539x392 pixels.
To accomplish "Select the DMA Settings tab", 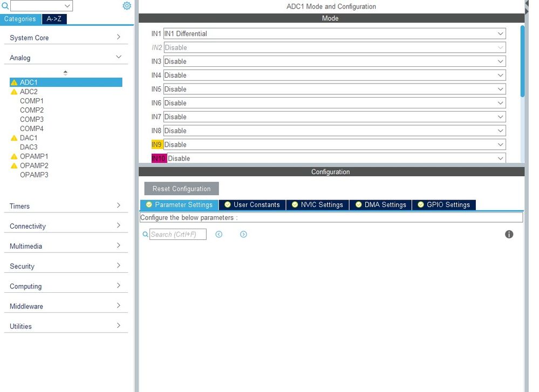I will [x=380, y=205].
